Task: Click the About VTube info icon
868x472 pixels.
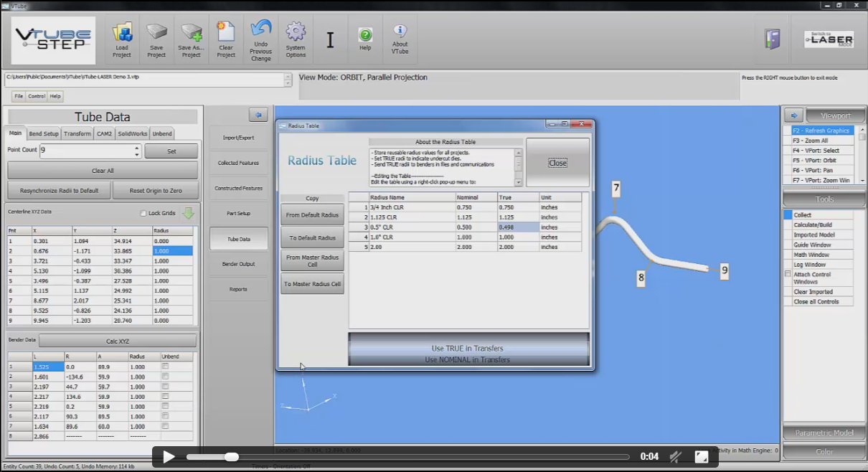Action: tap(400, 33)
